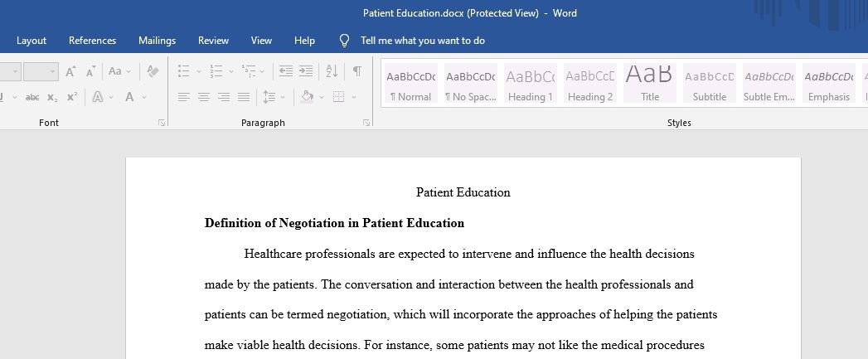The image size is (868, 359).
Task: Click the Sort A-Z icon
Action: click(x=332, y=71)
